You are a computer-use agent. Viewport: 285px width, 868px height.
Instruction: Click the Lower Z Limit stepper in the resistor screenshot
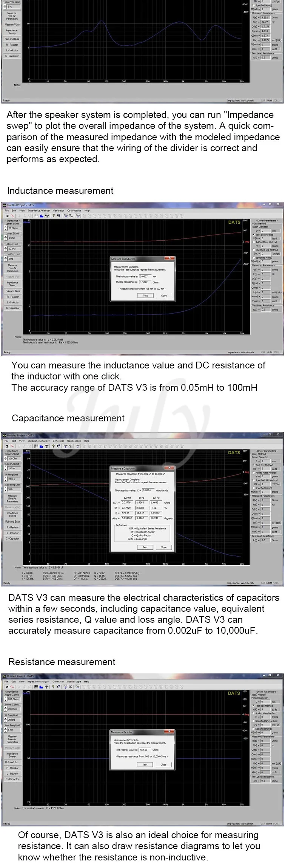(x=6, y=709)
